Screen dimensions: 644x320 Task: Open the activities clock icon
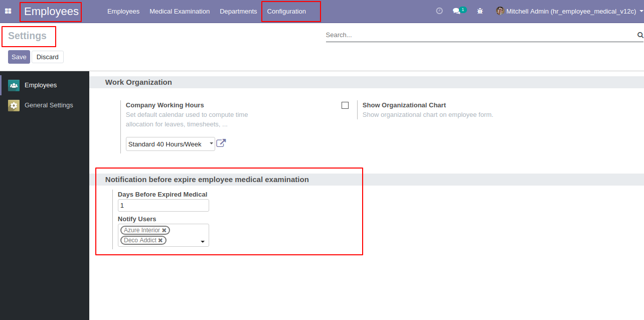pyautogui.click(x=439, y=11)
